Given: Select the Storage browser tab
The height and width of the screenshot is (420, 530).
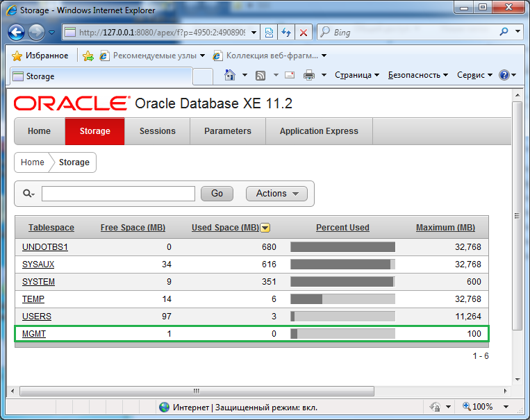Looking at the screenshot, I should click(x=101, y=76).
